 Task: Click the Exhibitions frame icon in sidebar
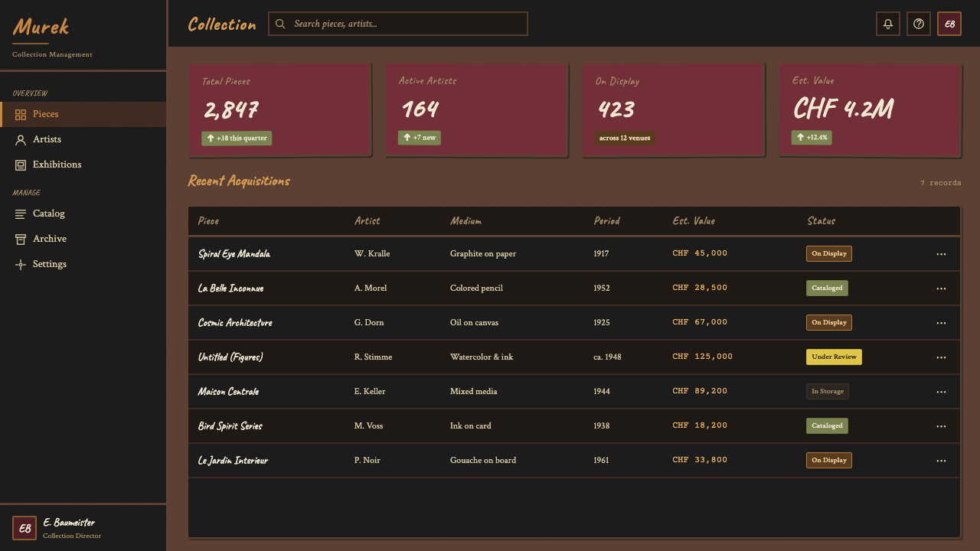pos(21,165)
